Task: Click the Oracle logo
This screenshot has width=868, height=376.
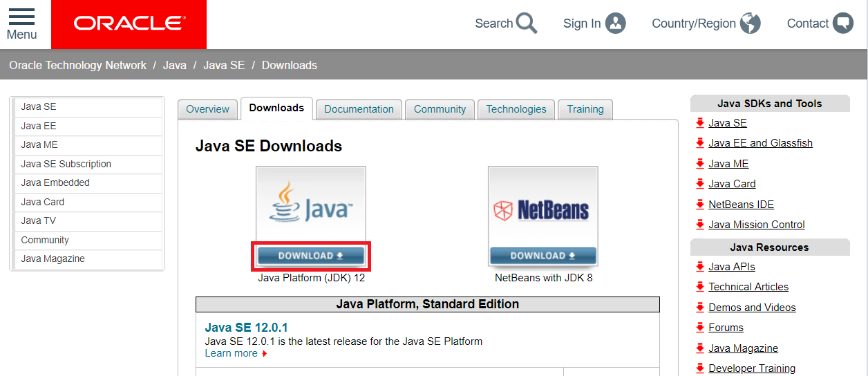Action: point(129,24)
